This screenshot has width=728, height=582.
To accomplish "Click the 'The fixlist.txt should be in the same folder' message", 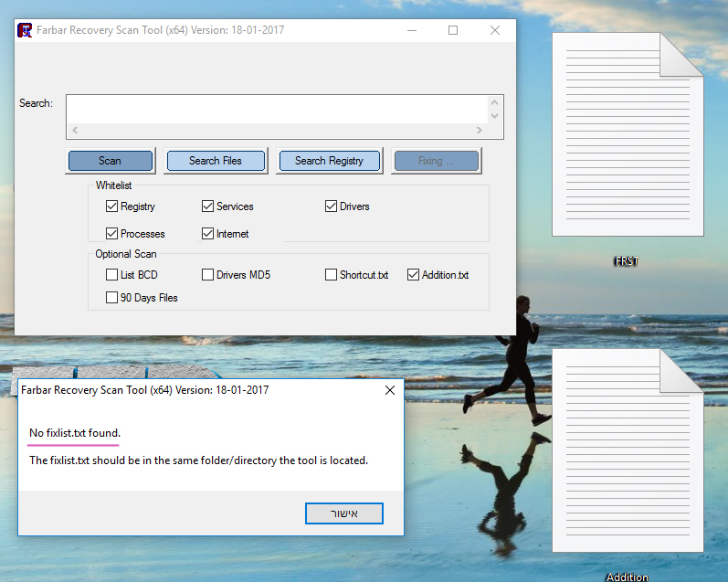I will pos(198,460).
